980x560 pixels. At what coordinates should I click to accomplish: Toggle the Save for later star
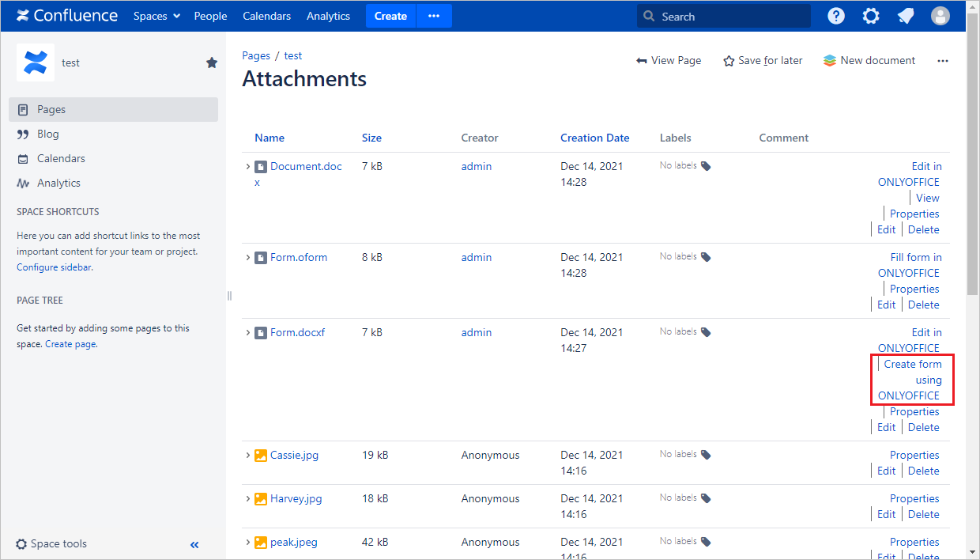pos(728,60)
